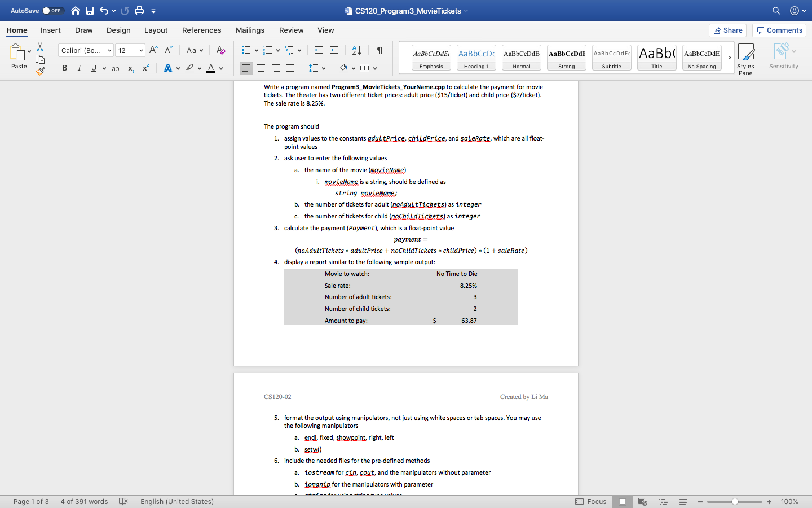Adjust the zoom slider
Viewport: 812px width, 508px height.
click(x=734, y=501)
